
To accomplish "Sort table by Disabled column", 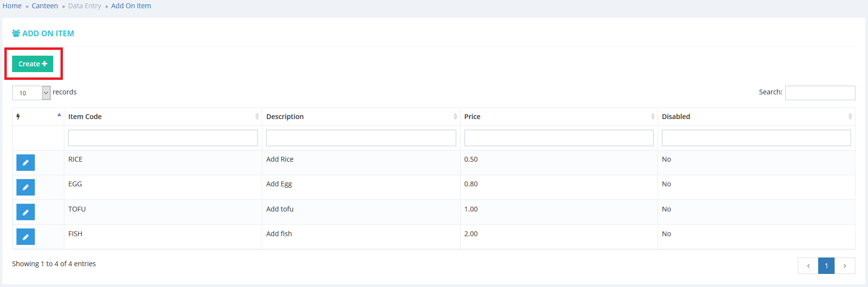I will coord(756,117).
